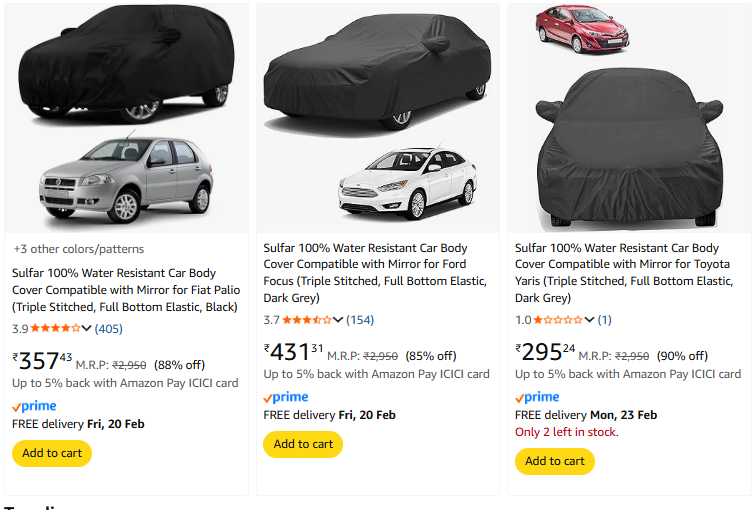The image size is (753, 510).
Task: View +3 other colors/patterns options
Action: click(78, 249)
